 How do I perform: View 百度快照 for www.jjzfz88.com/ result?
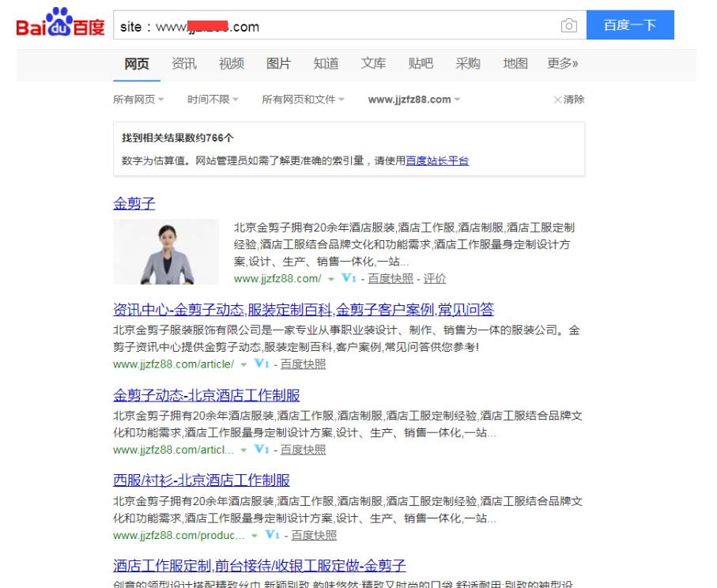[x=391, y=278]
